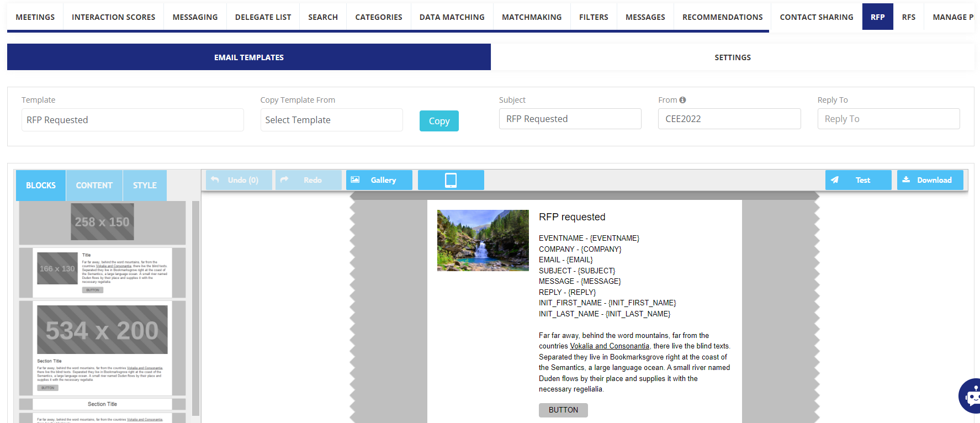Open the image Gallery

tap(379, 180)
